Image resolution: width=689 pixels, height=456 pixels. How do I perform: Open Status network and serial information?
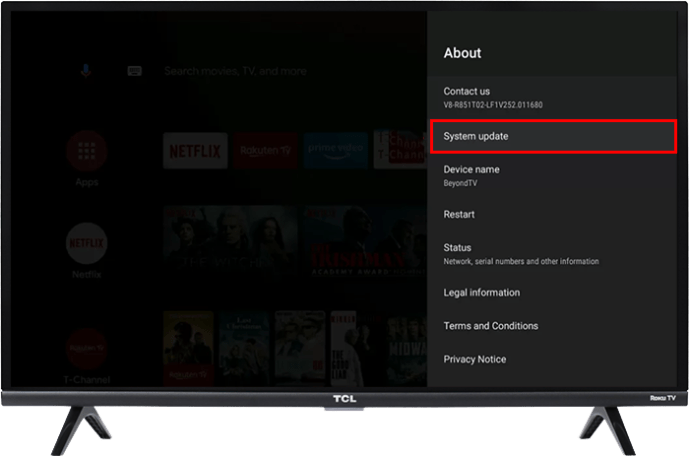click(x=553, y=253)
